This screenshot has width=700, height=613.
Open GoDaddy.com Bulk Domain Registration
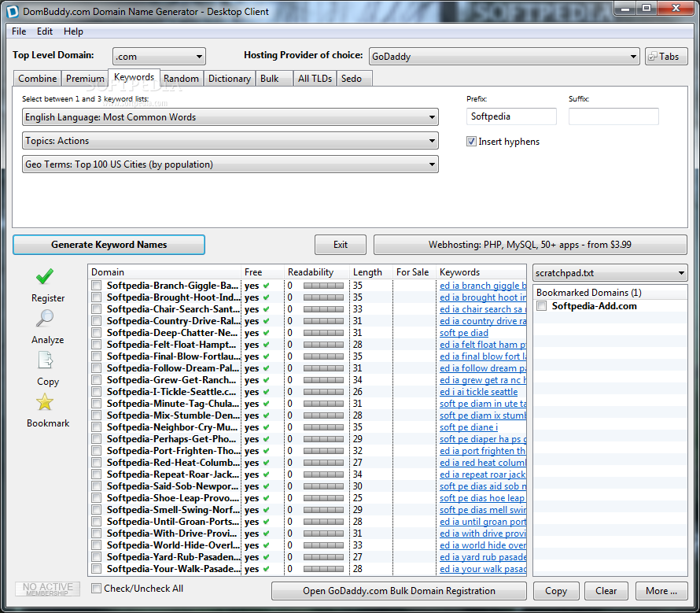coord(399,591)
